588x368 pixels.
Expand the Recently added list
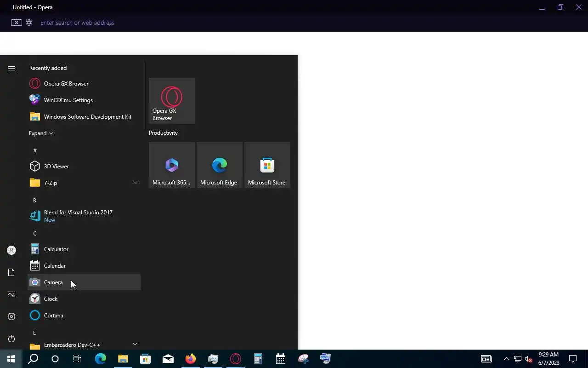point(41,133)
